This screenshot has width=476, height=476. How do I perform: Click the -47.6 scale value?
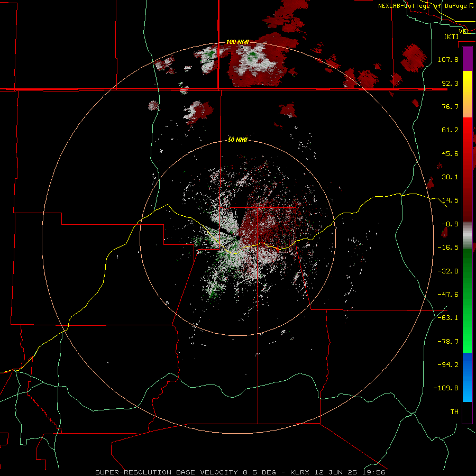448,295
